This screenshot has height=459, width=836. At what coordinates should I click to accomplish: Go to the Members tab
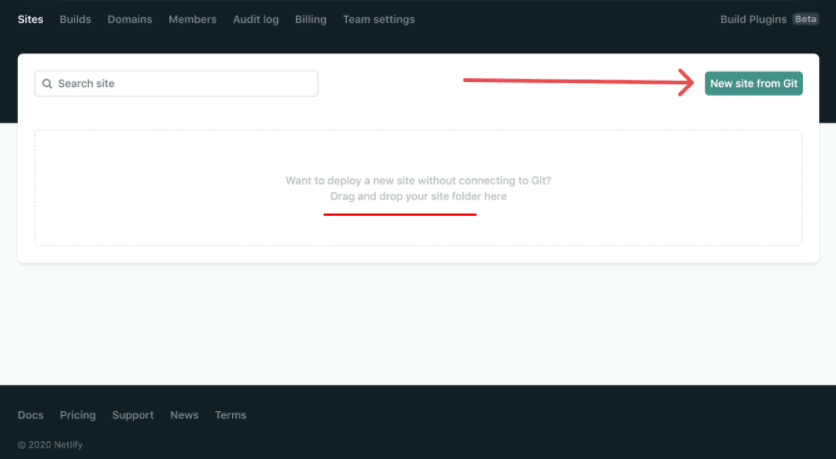click(x=192, y=19)
